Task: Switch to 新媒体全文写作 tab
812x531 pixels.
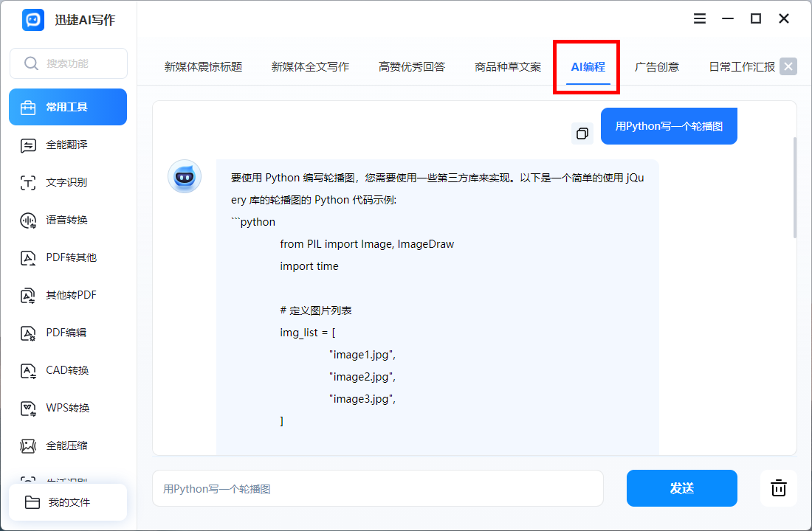Action: (x=310, y=67)
